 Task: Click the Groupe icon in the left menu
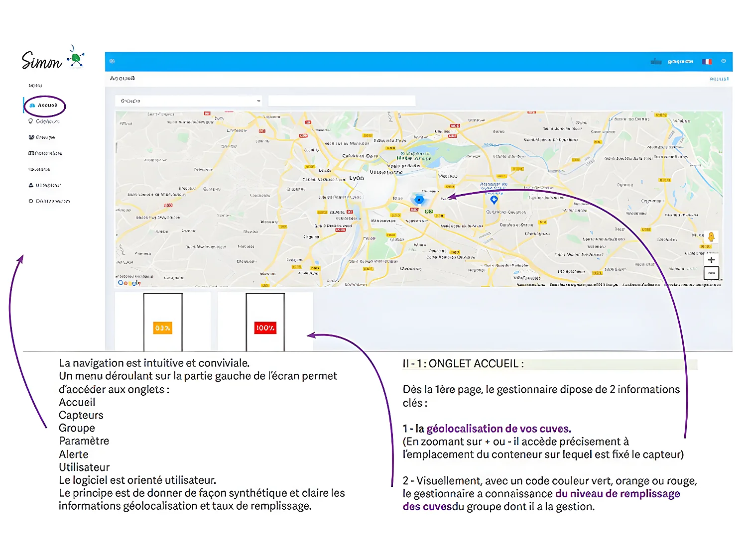tap(31, 137)
